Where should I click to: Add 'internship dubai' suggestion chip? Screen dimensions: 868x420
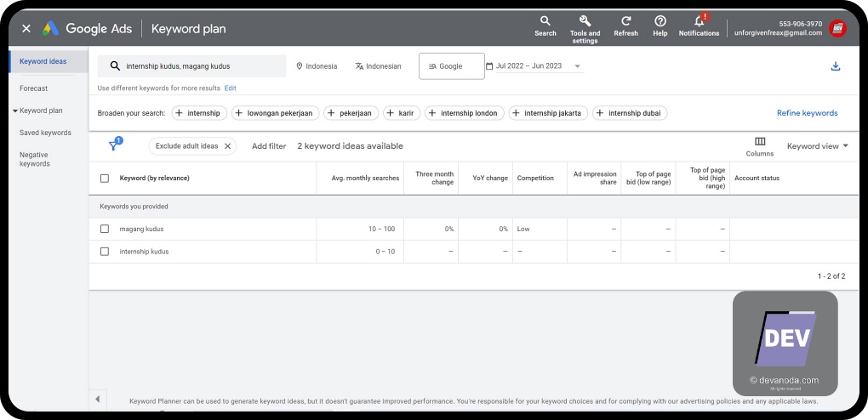pyautogui.click(x=630, y=113)
